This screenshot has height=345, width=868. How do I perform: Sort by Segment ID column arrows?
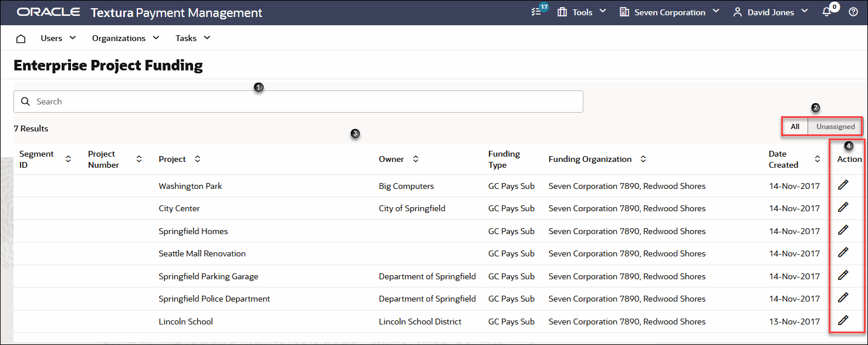tap(68, 159)
